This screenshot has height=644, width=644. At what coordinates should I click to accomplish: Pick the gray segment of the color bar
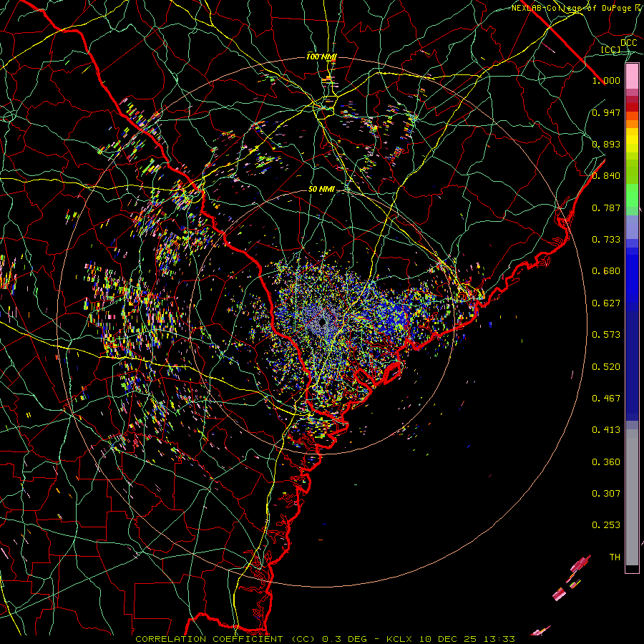coord(632,497)
